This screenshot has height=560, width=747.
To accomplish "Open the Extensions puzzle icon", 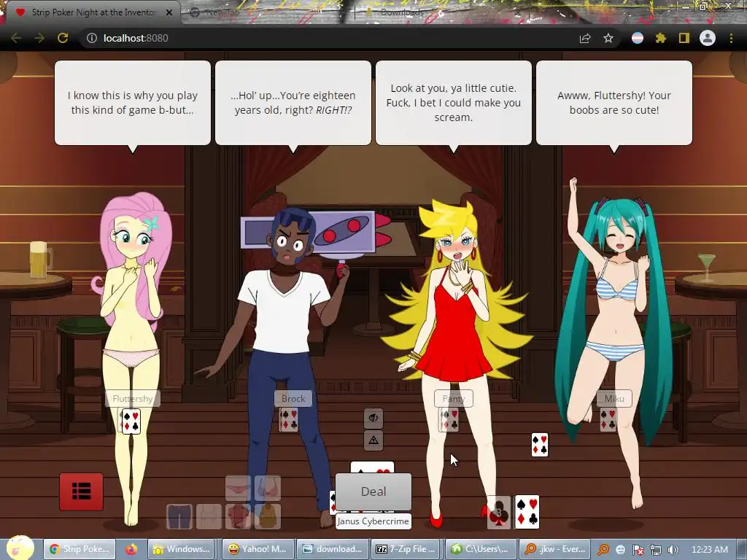I will (661, 38).
